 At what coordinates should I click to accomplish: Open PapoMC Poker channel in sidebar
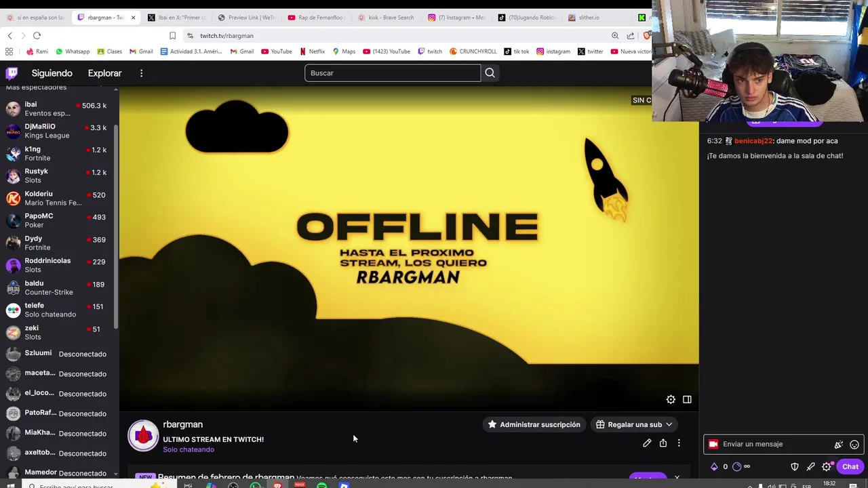(x=58, y=220)
